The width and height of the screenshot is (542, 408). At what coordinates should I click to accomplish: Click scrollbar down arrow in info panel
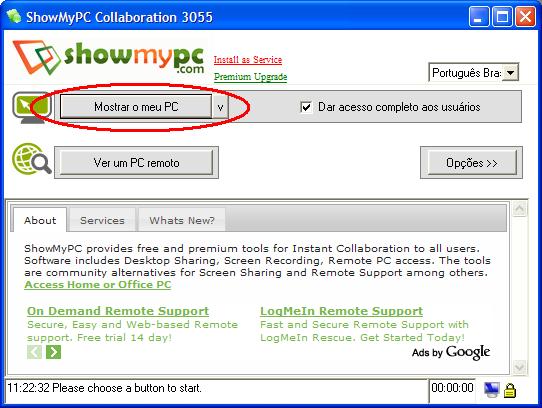(x=520, y=367)
